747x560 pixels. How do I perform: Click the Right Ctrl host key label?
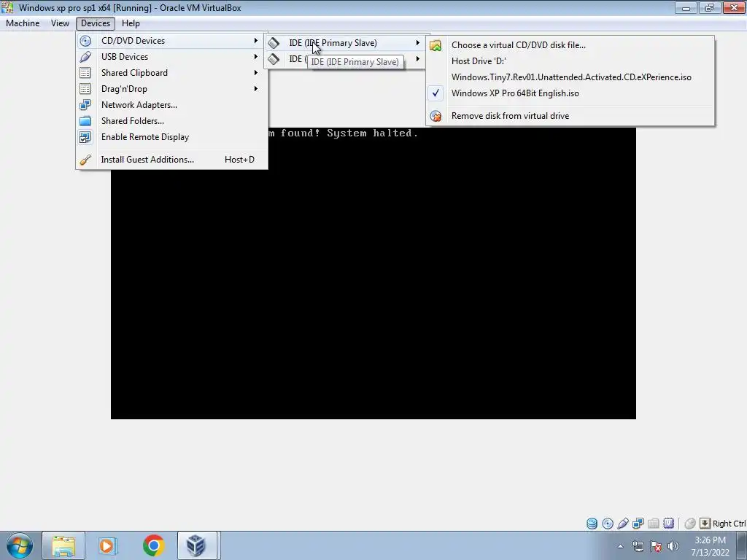729,524
